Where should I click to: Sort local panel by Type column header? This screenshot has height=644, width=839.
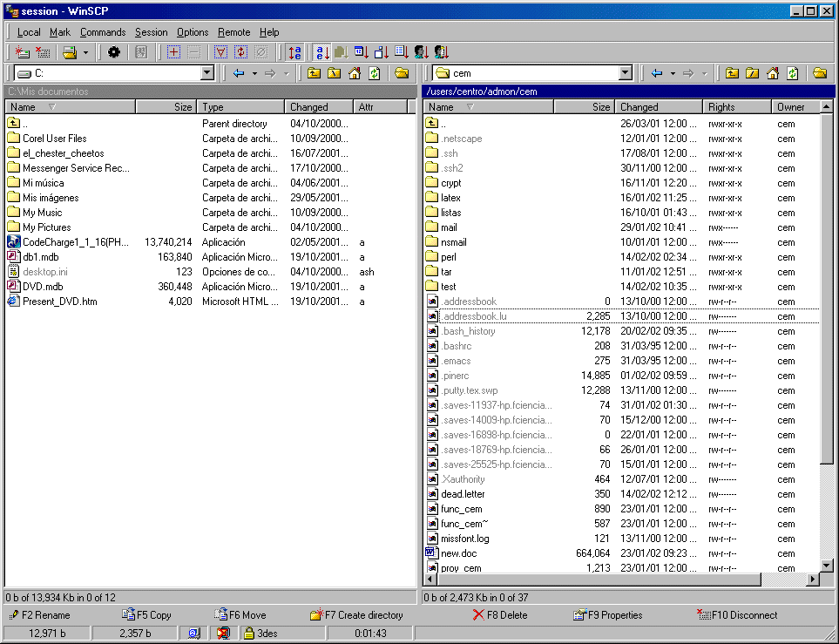[x=240, y=107]
